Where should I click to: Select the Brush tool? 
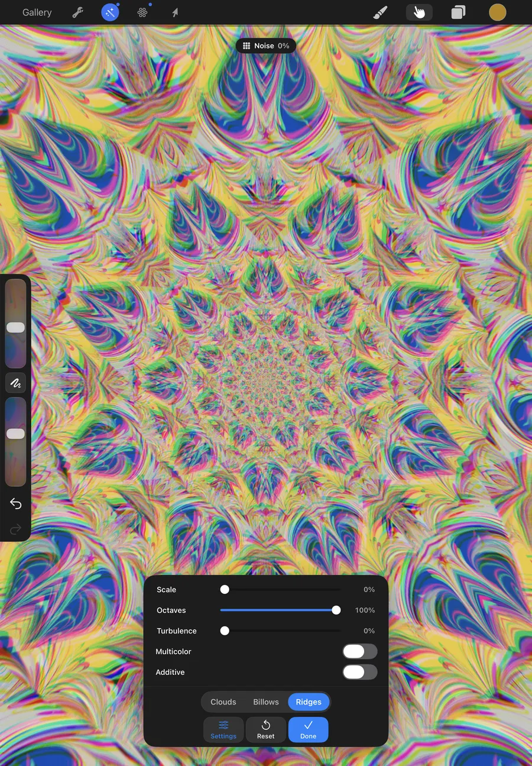(x=381, y=12)
